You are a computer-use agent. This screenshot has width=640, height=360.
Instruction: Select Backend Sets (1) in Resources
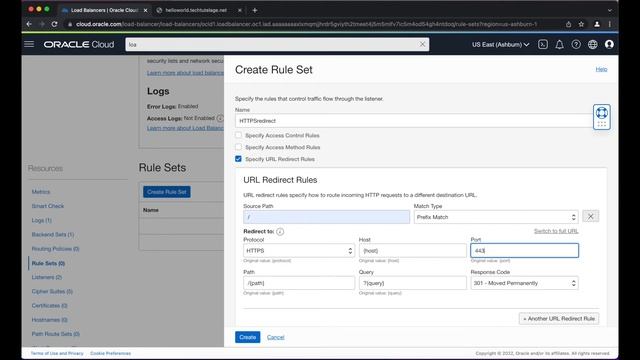(53, 235)
